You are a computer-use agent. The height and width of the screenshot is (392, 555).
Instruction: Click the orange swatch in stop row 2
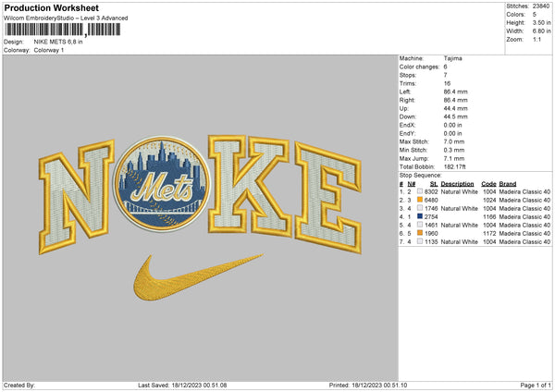[420, 200]
